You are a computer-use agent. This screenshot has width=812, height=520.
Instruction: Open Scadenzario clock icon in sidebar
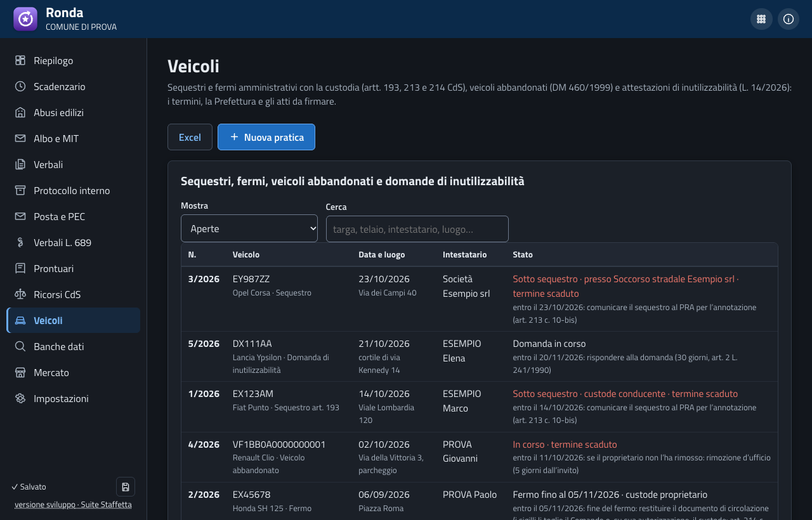pos(20,86)
